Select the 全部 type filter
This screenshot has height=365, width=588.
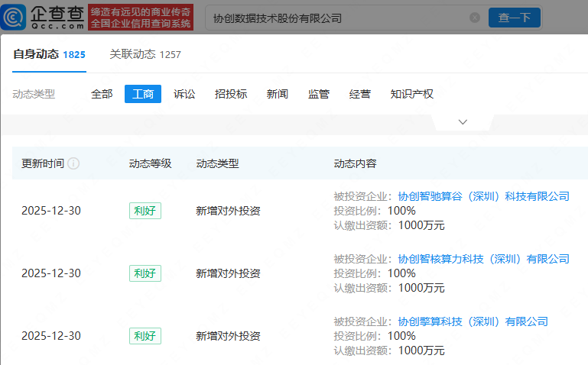tap(102, 94)
